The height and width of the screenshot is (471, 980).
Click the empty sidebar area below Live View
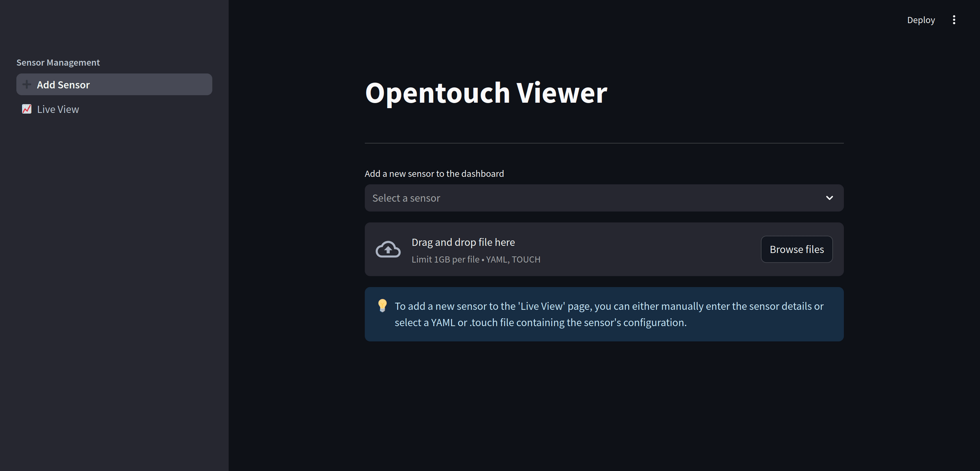pyautogui.click(x=114, y=274)
